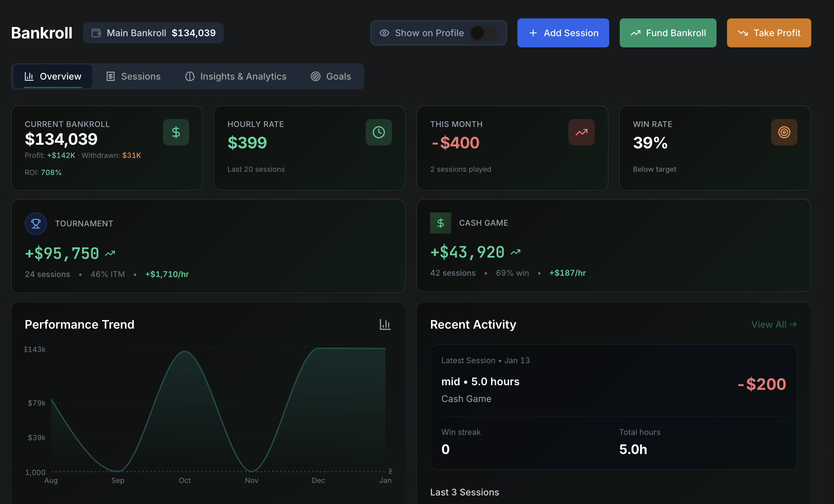
Task: Toggle the Show on Profile switch
Action: 483,33
